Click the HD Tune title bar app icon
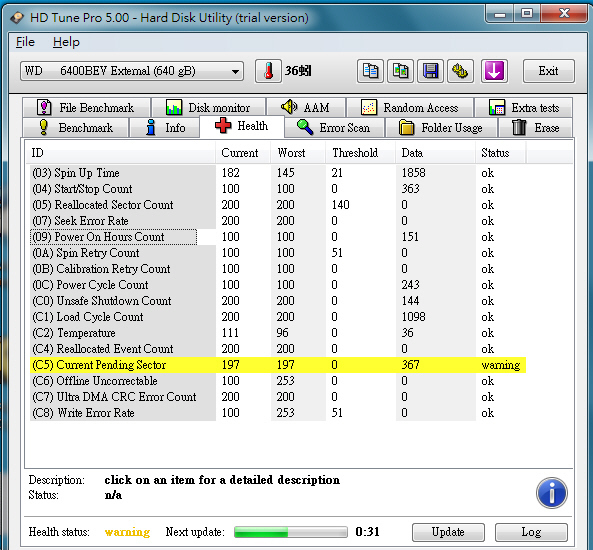 (x=17, y=18)
